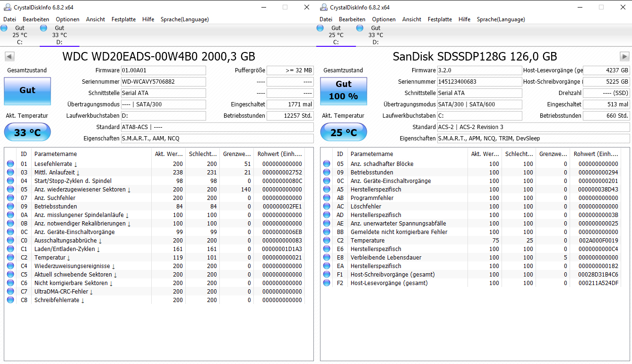632x364 pixels.
Task: Click the 33 °C temperature button
Action: coord(27,132)
